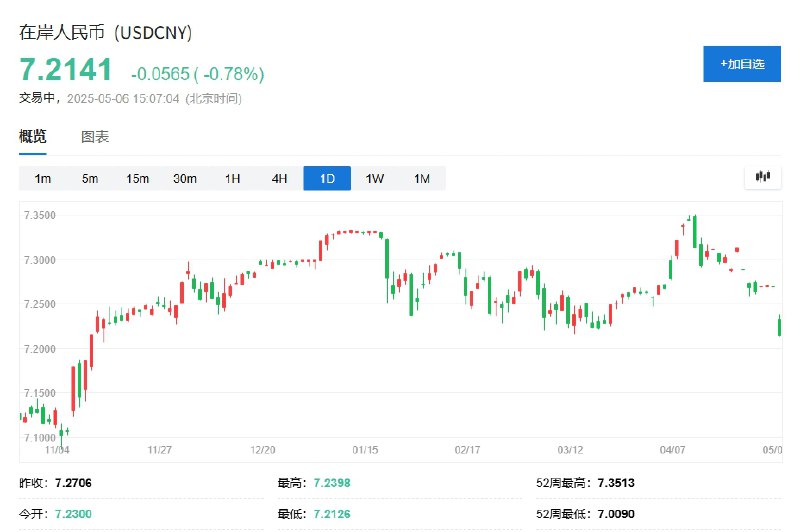This screenshot has width=800, height=532.
Task: Click the 52周最低 value 7.0090
Action: click(x=616, y=514)
